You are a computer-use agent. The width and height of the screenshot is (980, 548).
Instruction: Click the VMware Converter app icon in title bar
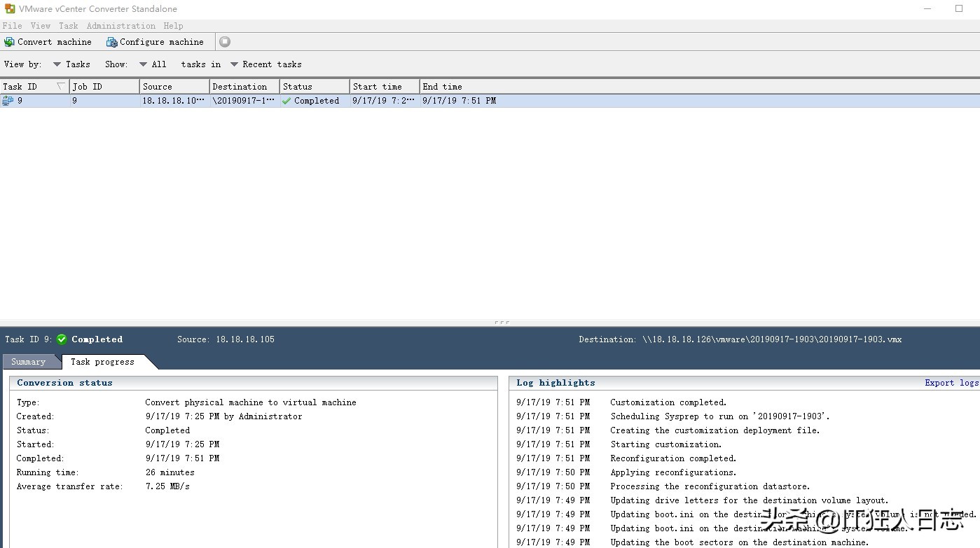click(x=10, y=9)
